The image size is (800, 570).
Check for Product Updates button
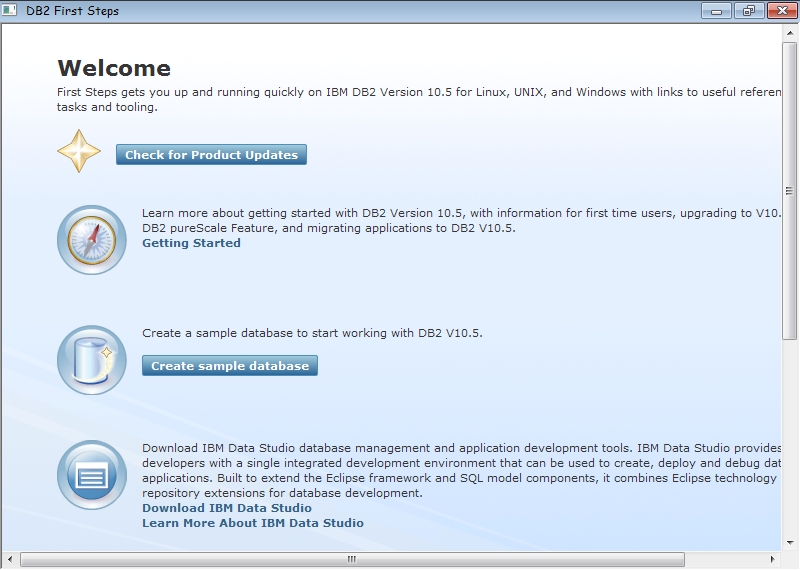click(x=211, y=155)
